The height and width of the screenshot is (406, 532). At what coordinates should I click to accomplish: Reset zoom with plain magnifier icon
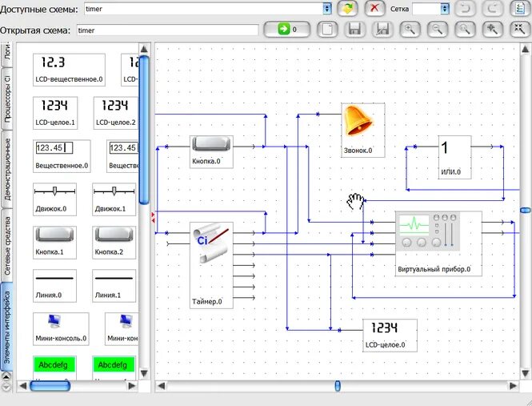465,30
